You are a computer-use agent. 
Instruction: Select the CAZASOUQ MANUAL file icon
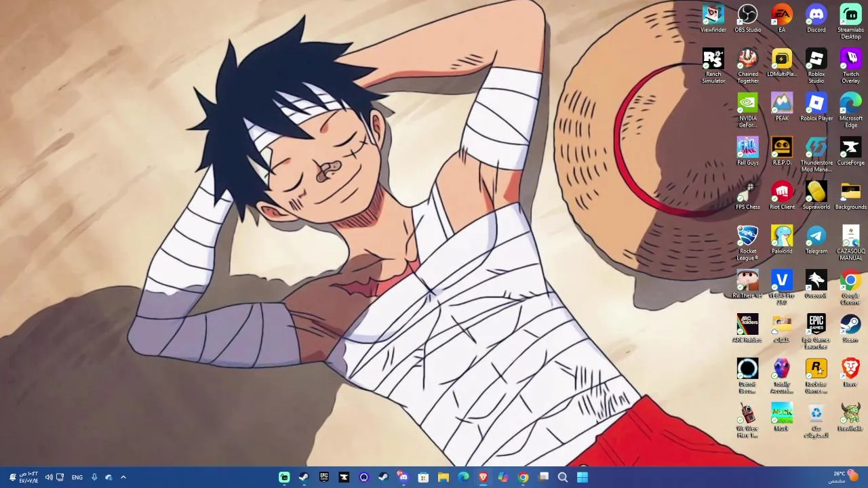click(850, 243)
